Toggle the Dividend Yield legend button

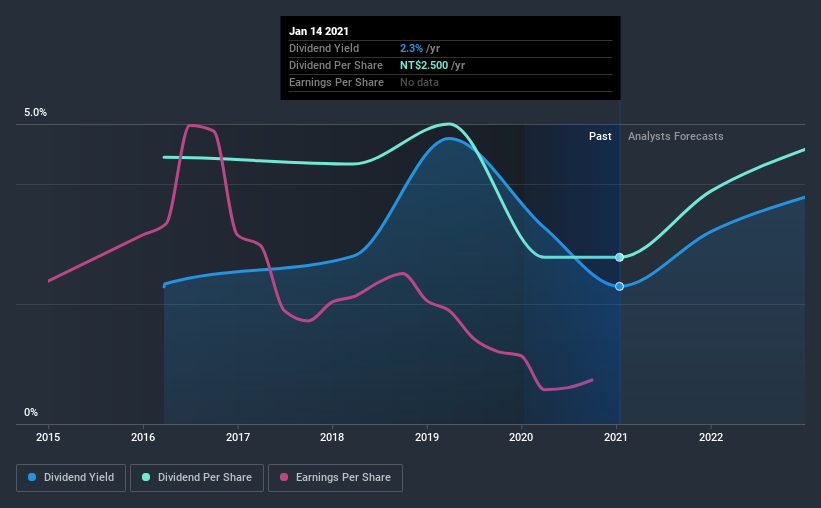pyautogui.click(x=71, y=478)
